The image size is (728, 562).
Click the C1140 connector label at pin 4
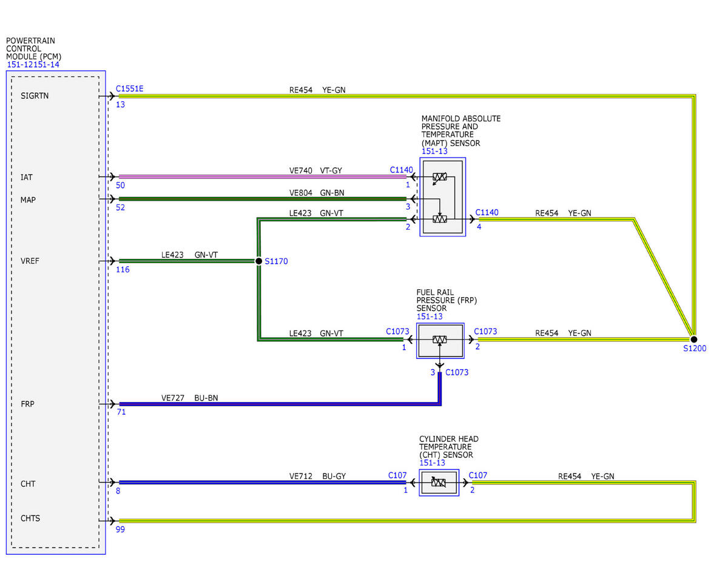click(x=487, y=213)
